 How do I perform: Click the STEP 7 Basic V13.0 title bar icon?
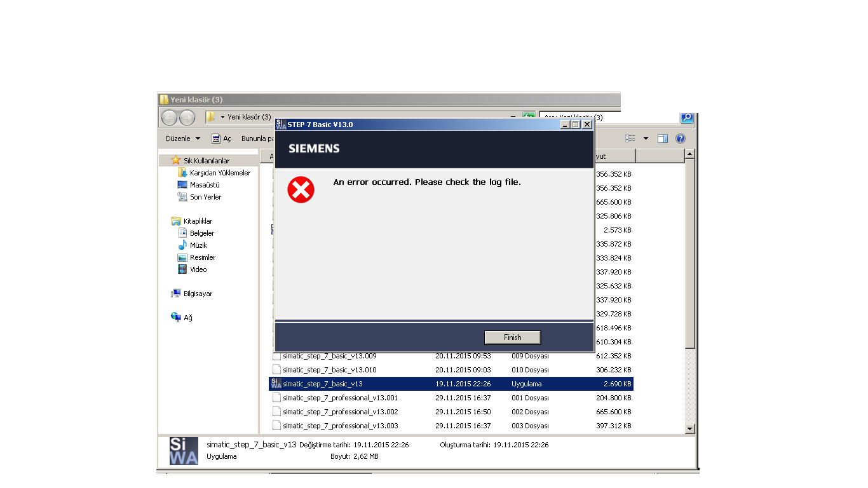point(281,125)
